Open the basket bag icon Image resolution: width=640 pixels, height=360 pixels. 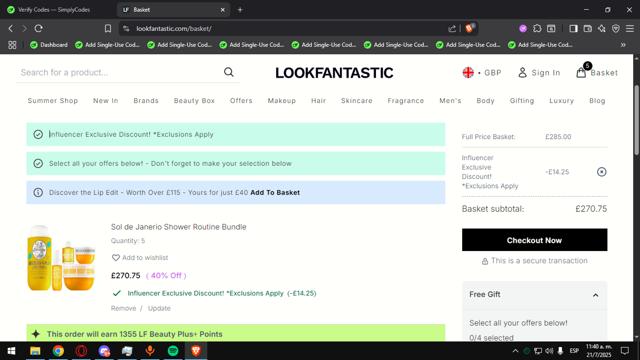pyautogui.click(x=581, y=73)
